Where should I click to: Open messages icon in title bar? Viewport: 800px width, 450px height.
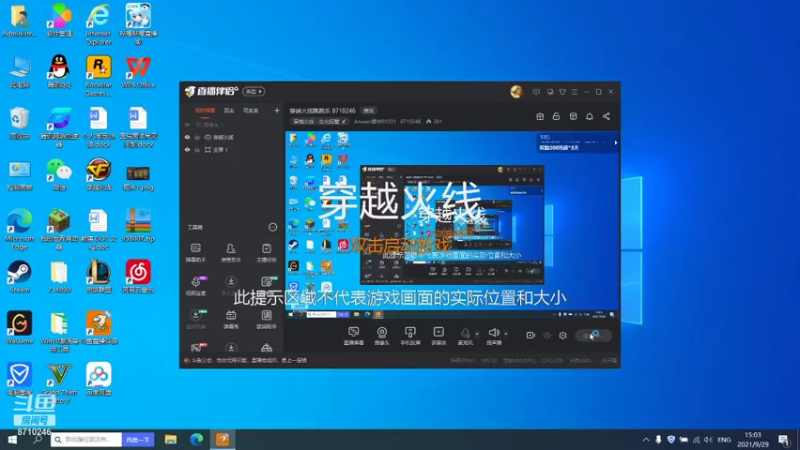coord(536,92)
